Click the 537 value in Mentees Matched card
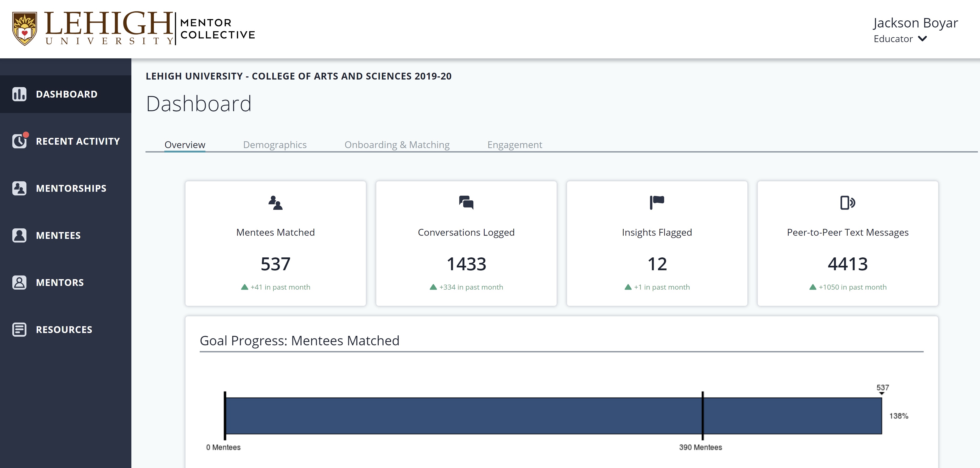 (x=276, y=264)
